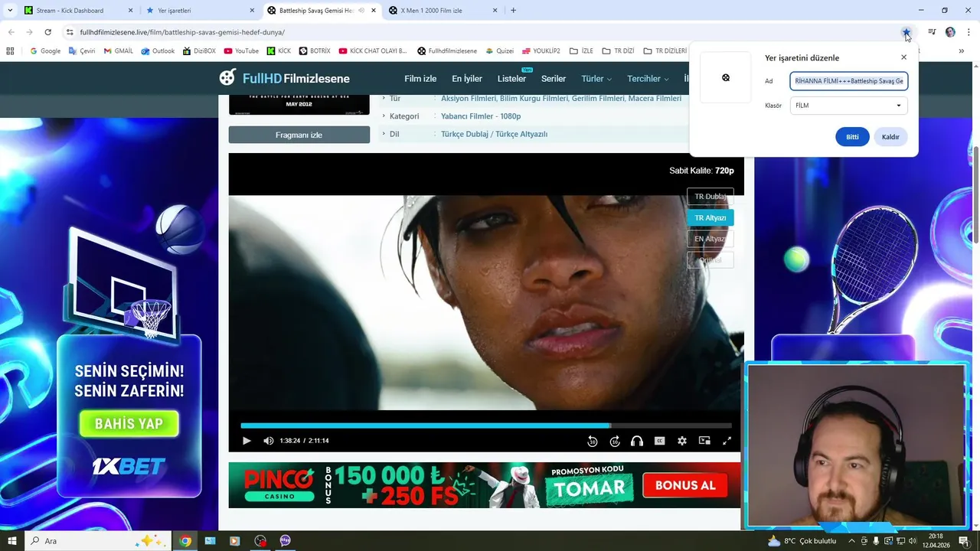This screenshot has width=980, height=551.
Task: Click the Fragmanı izle button
Action: 299,135
